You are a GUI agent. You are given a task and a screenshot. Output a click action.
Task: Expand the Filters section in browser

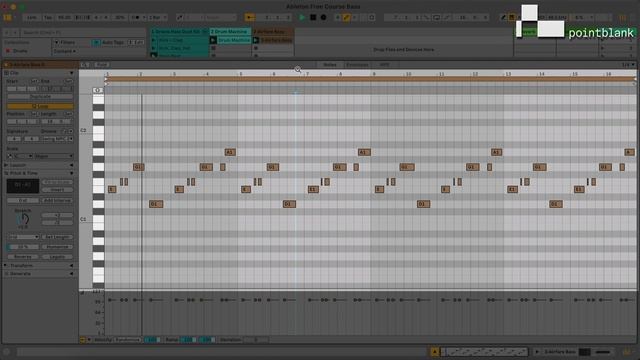[65, 42]
